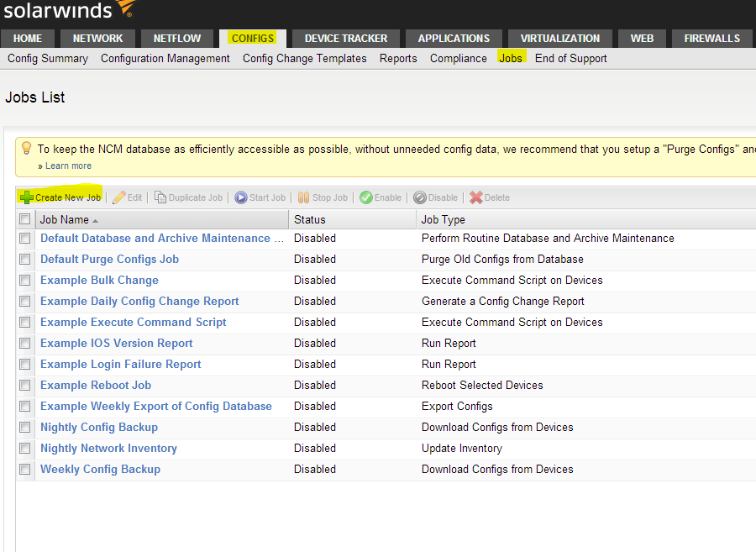Switch to the APPLICATIONS tab
Screen dimensions: 756x552
[454, 39]
